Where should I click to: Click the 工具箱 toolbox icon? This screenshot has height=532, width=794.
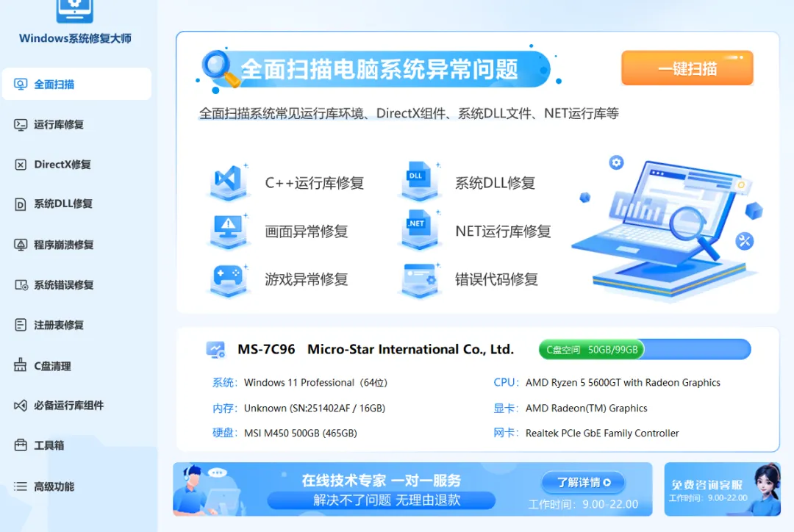(x=21, y=445)
